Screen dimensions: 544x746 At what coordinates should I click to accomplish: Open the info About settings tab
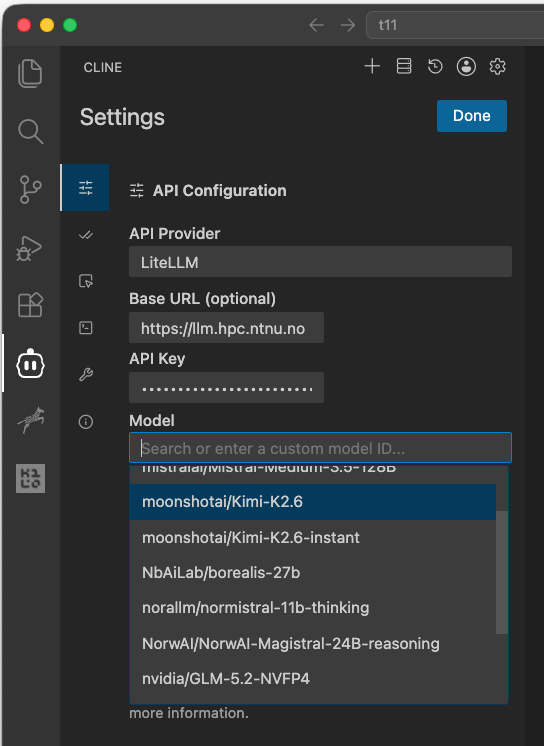[86, 422]
